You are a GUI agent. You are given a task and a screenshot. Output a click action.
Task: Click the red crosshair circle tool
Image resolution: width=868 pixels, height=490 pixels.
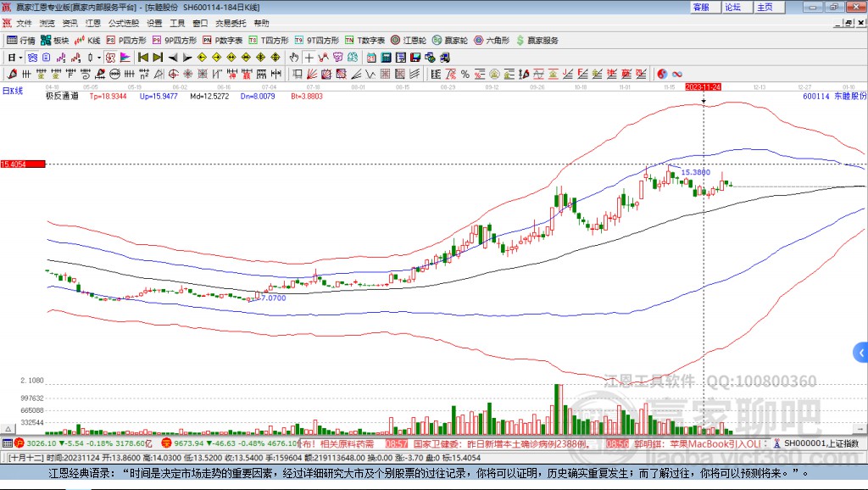point(173,75)
